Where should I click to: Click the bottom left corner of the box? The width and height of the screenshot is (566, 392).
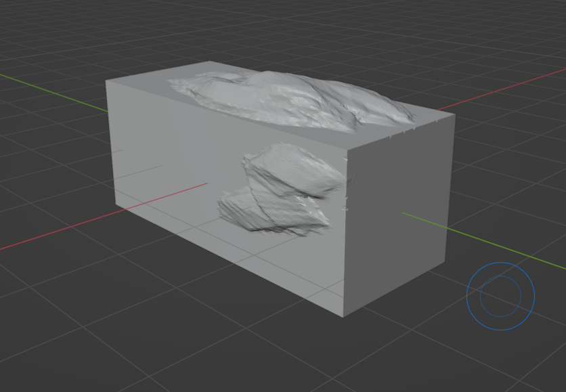(x=115, y=206)
